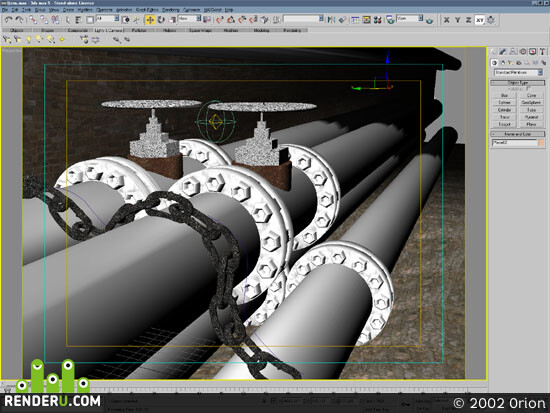This screenshot has width=550, height=413.
Task: Open the Material Editor spheres icon
Action: click(x=378, y=20)
